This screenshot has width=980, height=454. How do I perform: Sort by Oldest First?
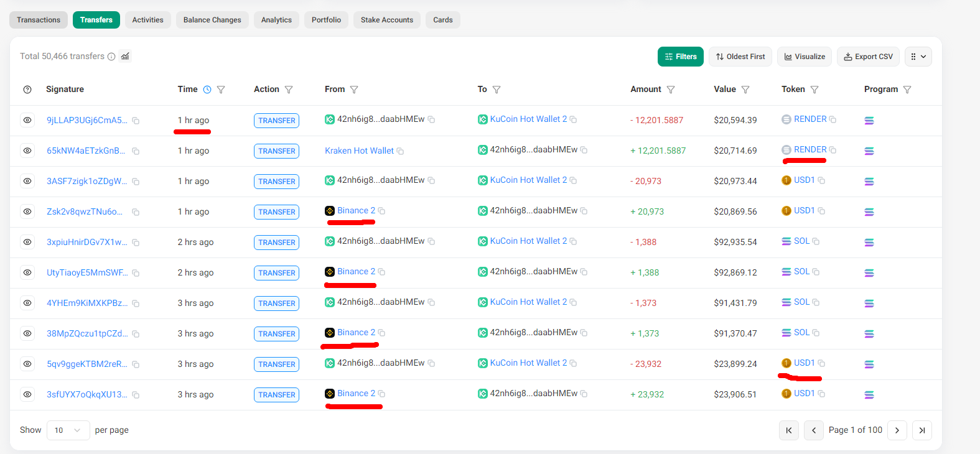coord(740,57)
